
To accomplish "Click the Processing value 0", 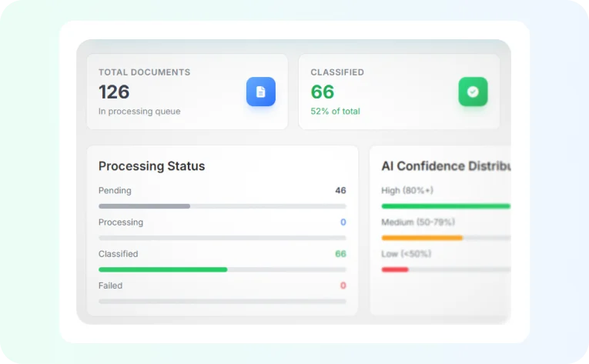I will 343,222.
